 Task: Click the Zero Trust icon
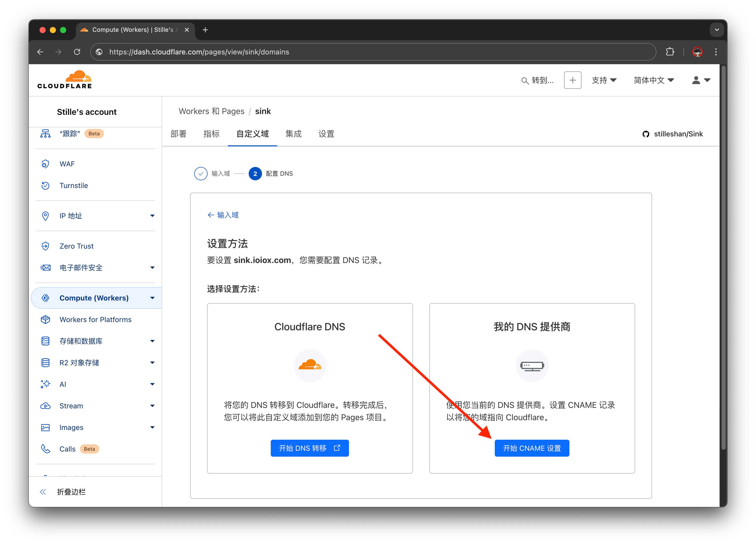coord(45,246)
